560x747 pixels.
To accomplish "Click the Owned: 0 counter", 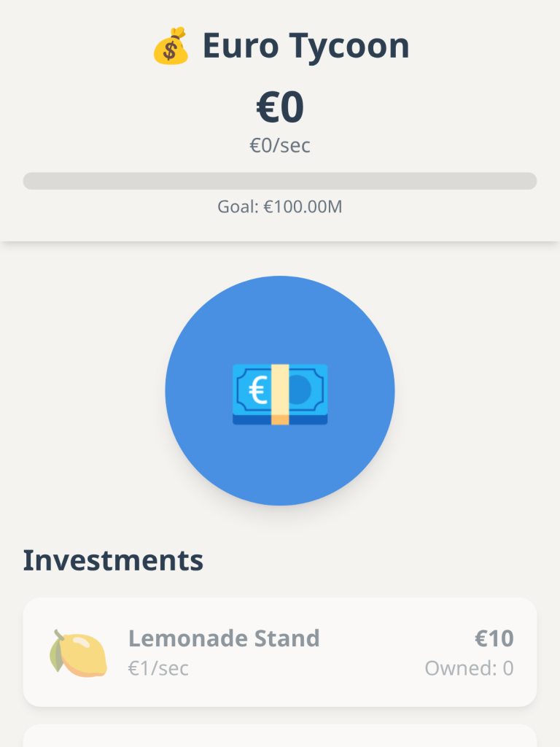I will click(x=469, y=668).
